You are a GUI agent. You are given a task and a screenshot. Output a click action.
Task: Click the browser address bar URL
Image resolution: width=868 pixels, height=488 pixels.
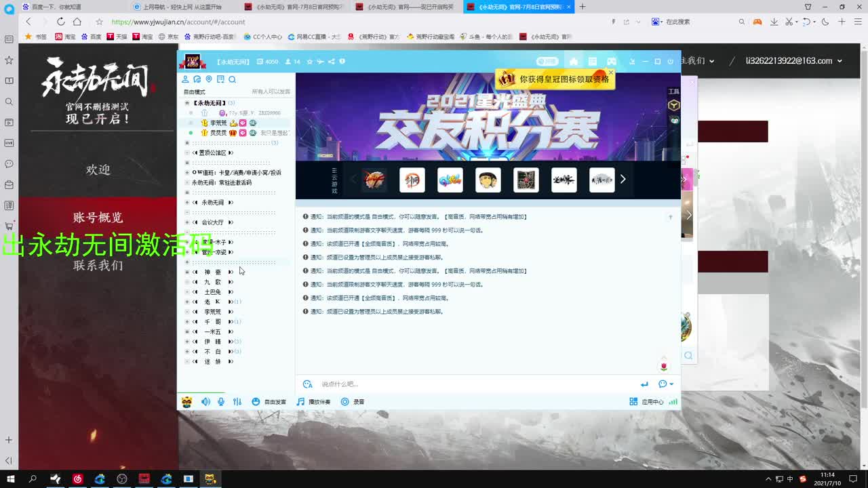(178, 22)
